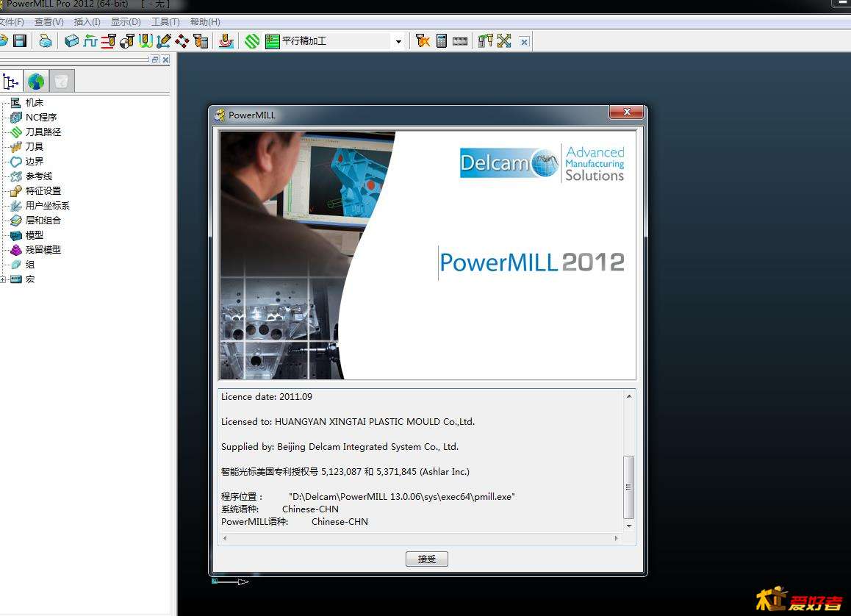Screen dimensions: 851x616
Task: Select 特征设置 in the explorer tree
Action: (x=43, y=190)
